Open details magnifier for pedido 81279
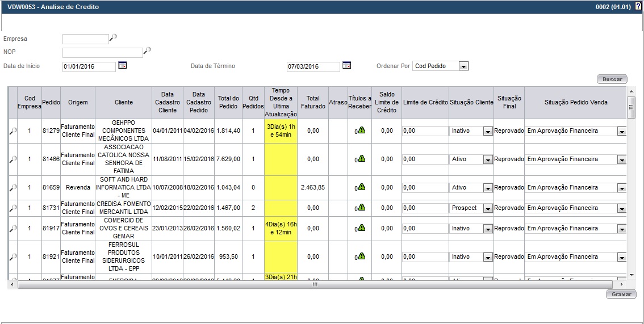Viewport: 644px width, 324px height. point(12,132)
